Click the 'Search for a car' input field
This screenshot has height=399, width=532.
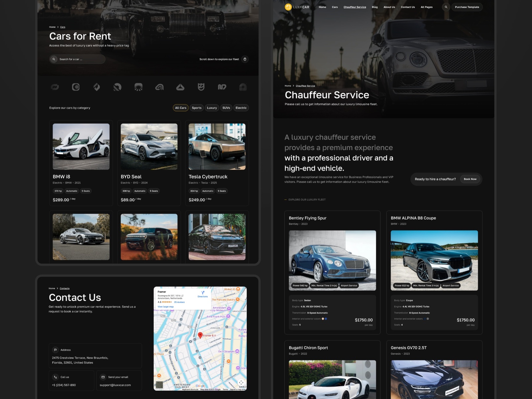[77, 59]
